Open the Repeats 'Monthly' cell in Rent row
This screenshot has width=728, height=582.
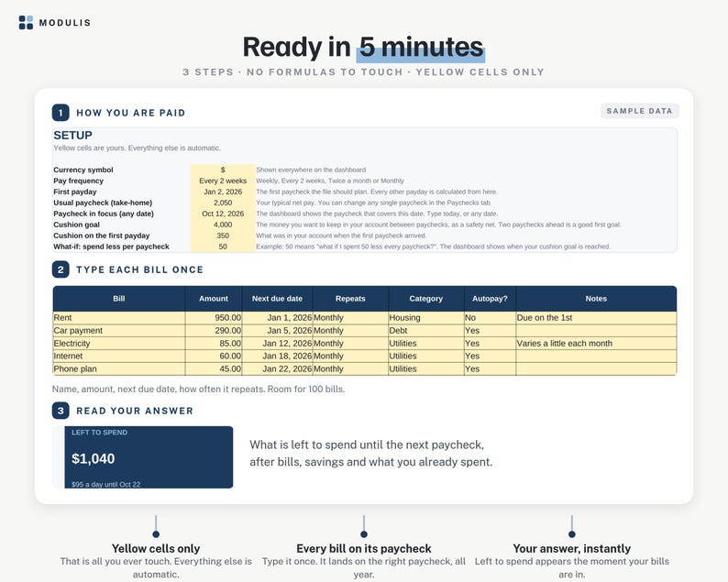[x=350, y=318]
